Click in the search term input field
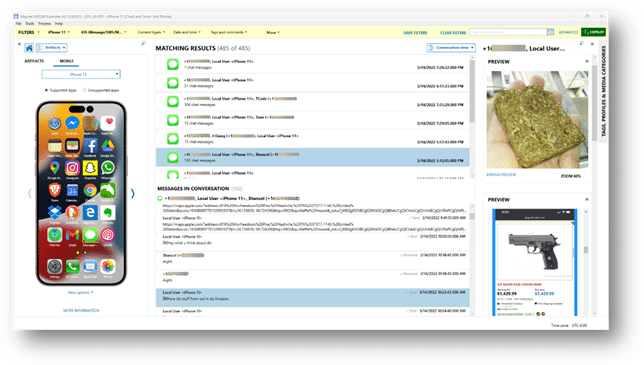644x365 pixels. pos(508,32)
